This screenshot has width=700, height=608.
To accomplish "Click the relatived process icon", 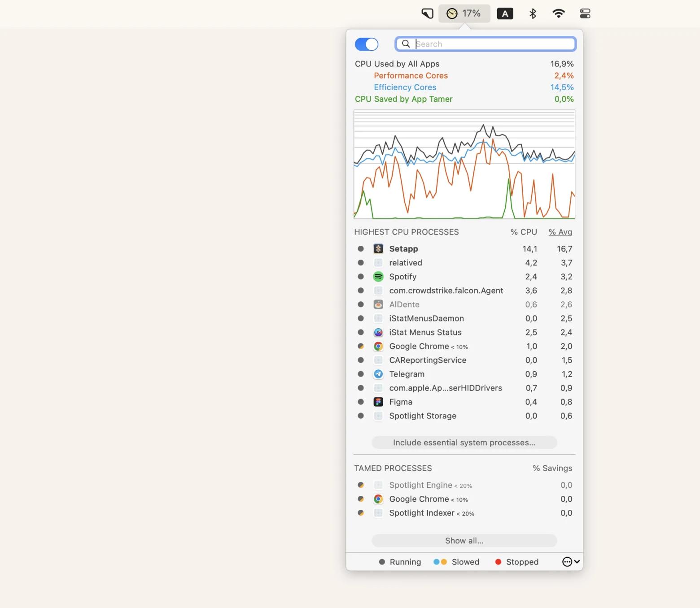I will point(378,262).
